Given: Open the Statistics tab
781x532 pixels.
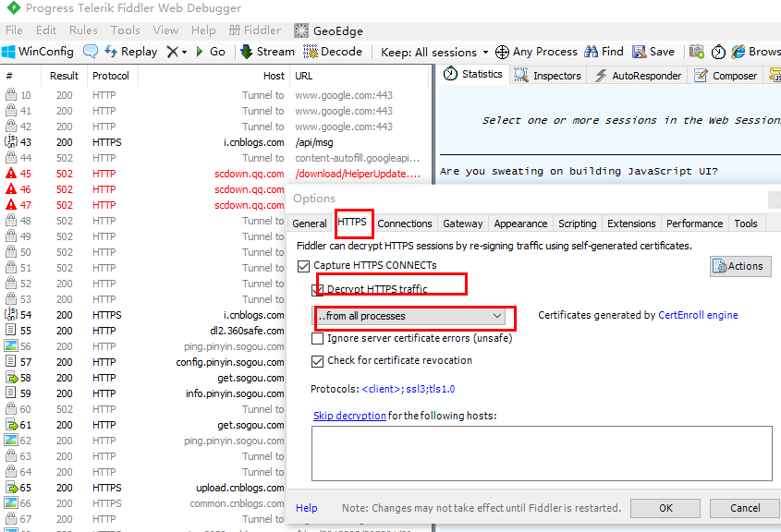Looking at the screenshot, I should coord(473,74).
